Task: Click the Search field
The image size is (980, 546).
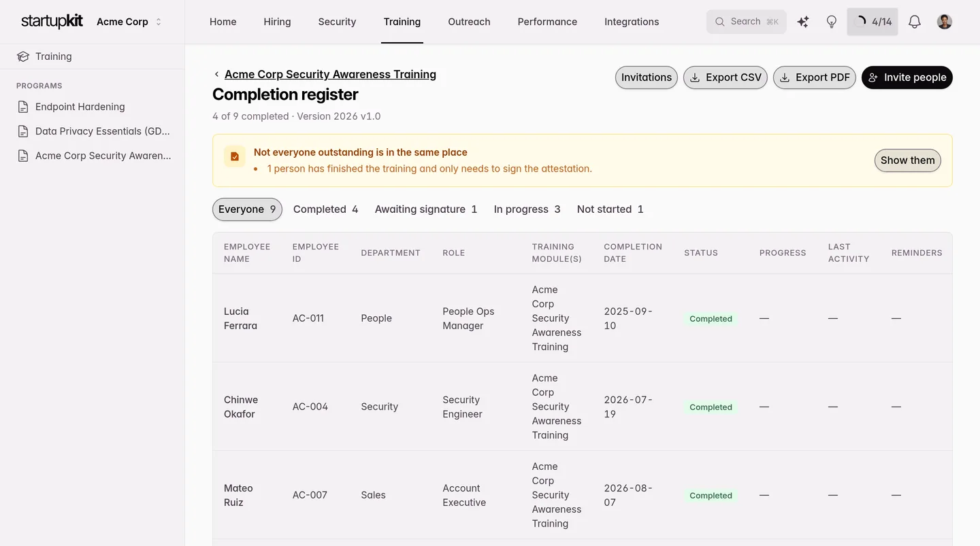Action: click(747, 22)
